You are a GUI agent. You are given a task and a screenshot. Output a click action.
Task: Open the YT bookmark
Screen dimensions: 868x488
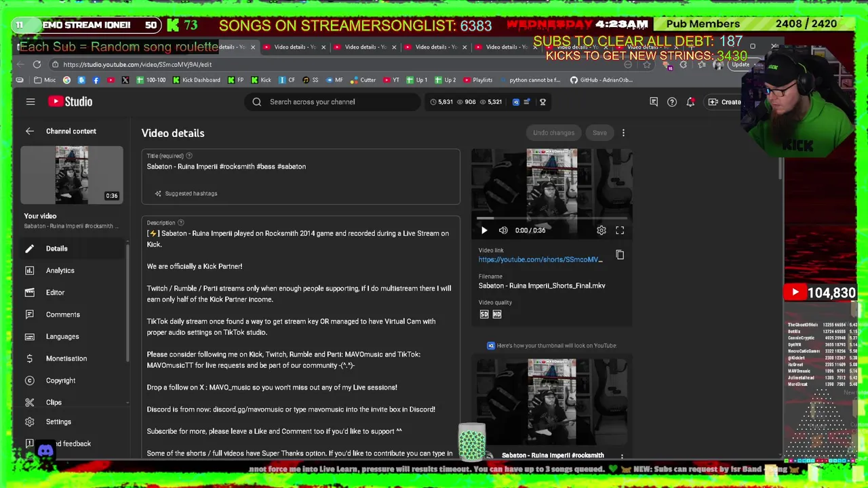pos(392,80)
